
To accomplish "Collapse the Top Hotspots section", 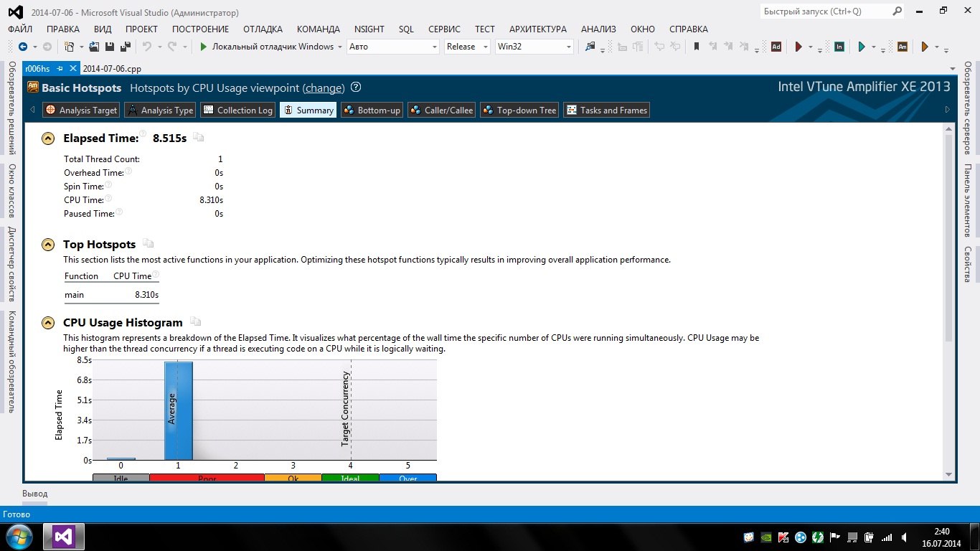I will (48, 245).
